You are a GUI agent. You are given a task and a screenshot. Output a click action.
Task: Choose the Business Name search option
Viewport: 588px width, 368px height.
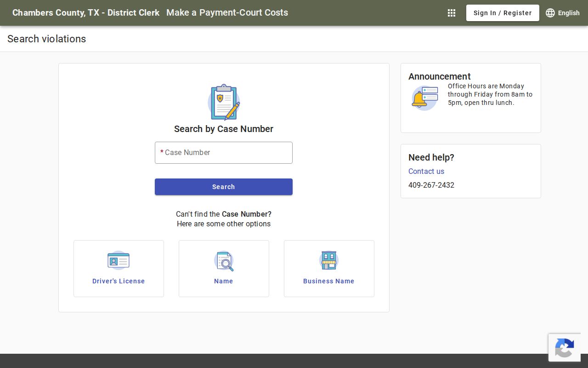click(x=329, y=269)
